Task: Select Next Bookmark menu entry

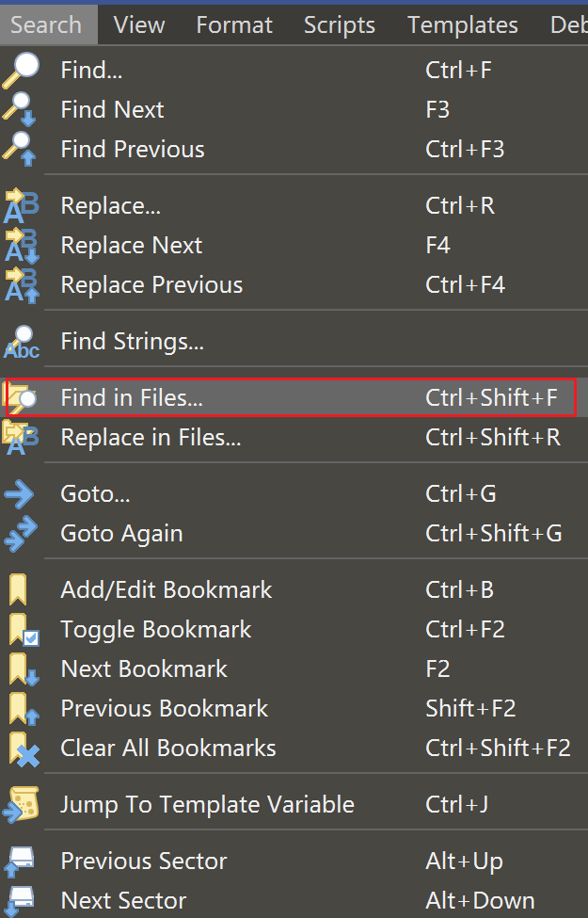Action: (x=144, y=669)
